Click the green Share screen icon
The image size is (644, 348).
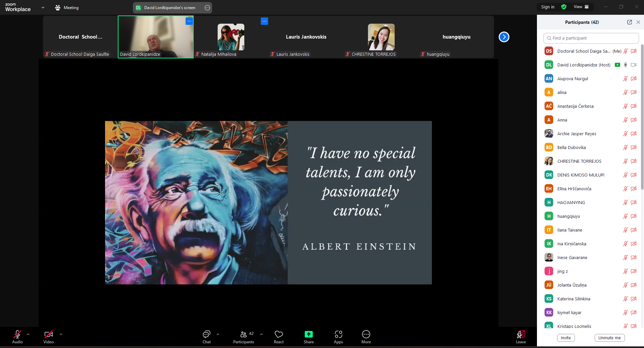click(x=308, y=334)
